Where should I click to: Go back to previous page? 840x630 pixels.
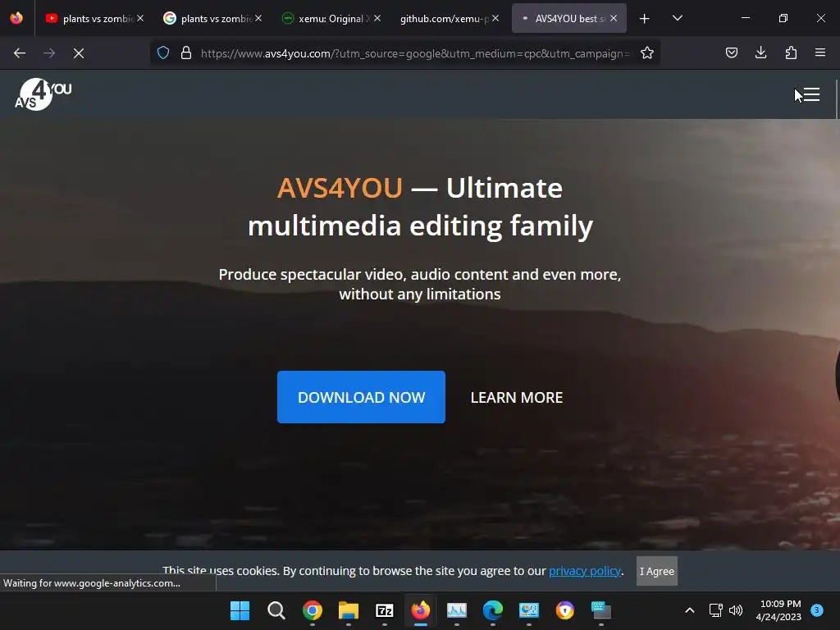click(x=20, y=53)
